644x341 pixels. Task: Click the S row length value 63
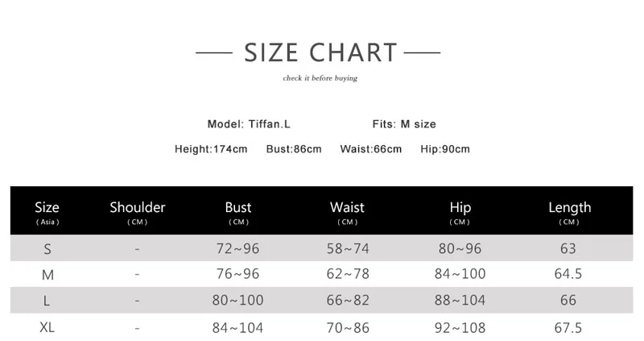point(568,249)
